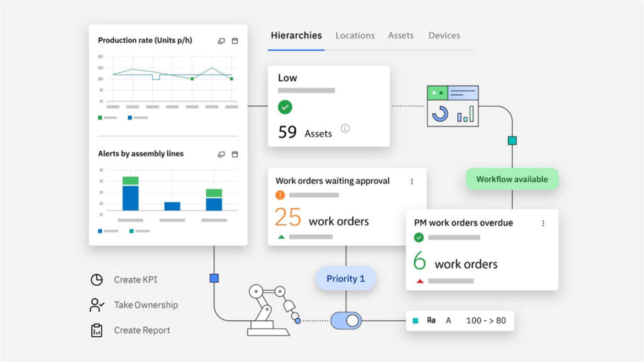Click the robotic arm icon
The image size is (644, 362).
tap(272, 309)
